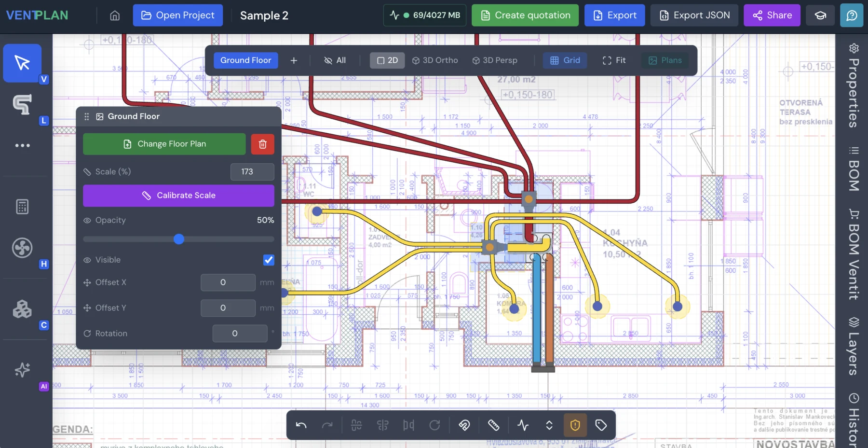This screenshot has height=448, width=868.
Task: Expand the History side panel
Action: tap(854, 420)
